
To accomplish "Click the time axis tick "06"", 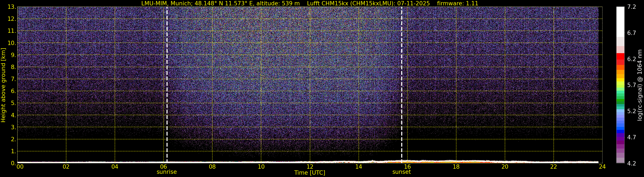I will point(164,167).
